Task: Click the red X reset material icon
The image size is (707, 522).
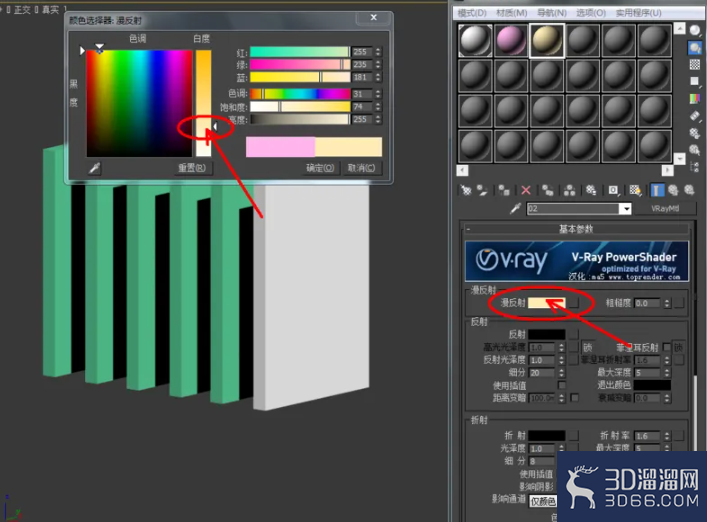Action: tap(526, 190)
